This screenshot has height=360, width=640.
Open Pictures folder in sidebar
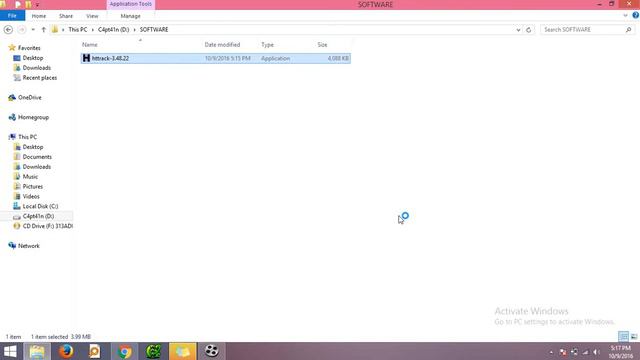click(x=33, y=187)
